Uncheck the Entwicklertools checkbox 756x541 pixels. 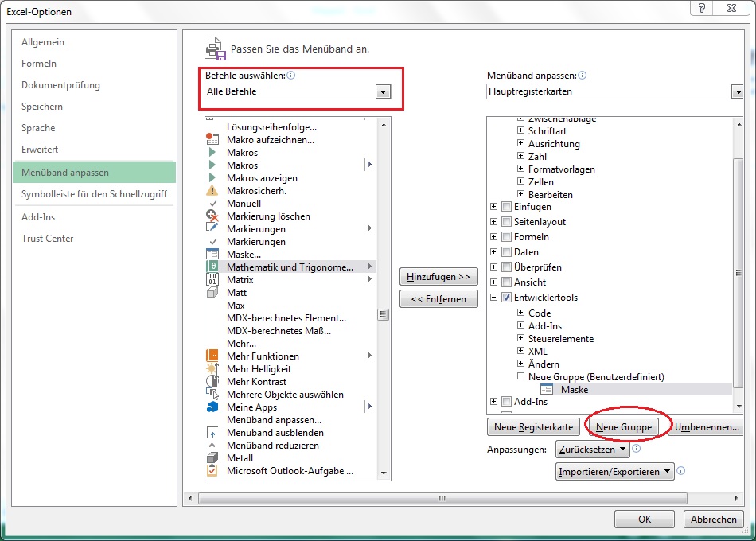(506, 298)
